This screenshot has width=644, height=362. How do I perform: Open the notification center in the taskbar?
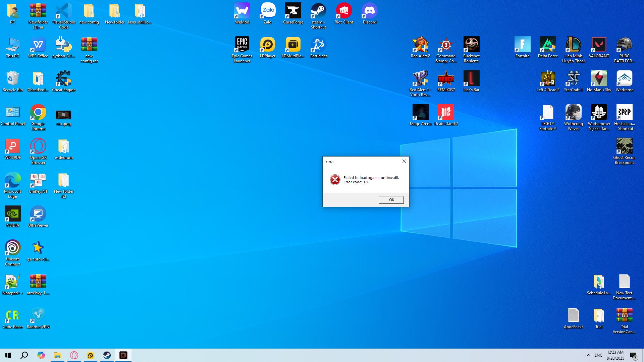633,355
